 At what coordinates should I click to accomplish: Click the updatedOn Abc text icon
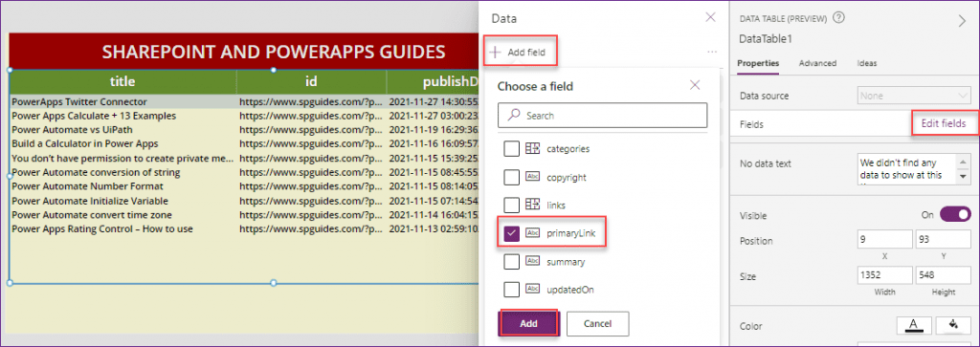point(532,289)
